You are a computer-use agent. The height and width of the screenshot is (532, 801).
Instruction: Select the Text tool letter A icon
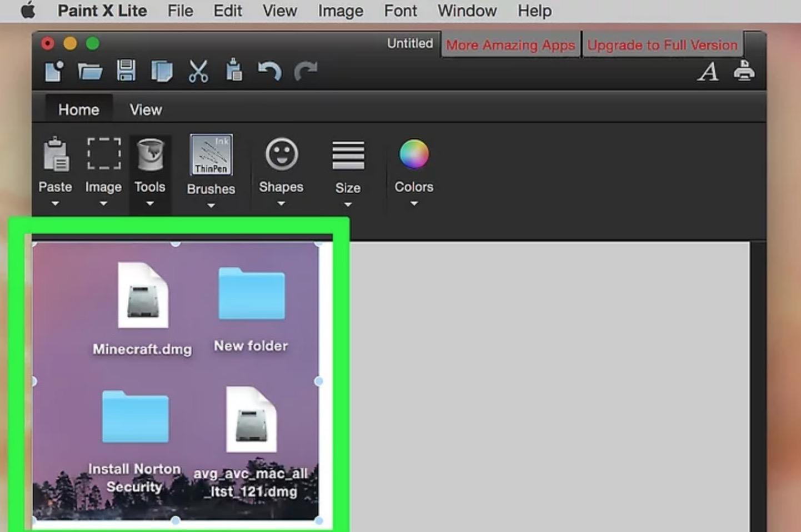click(708, 72)
